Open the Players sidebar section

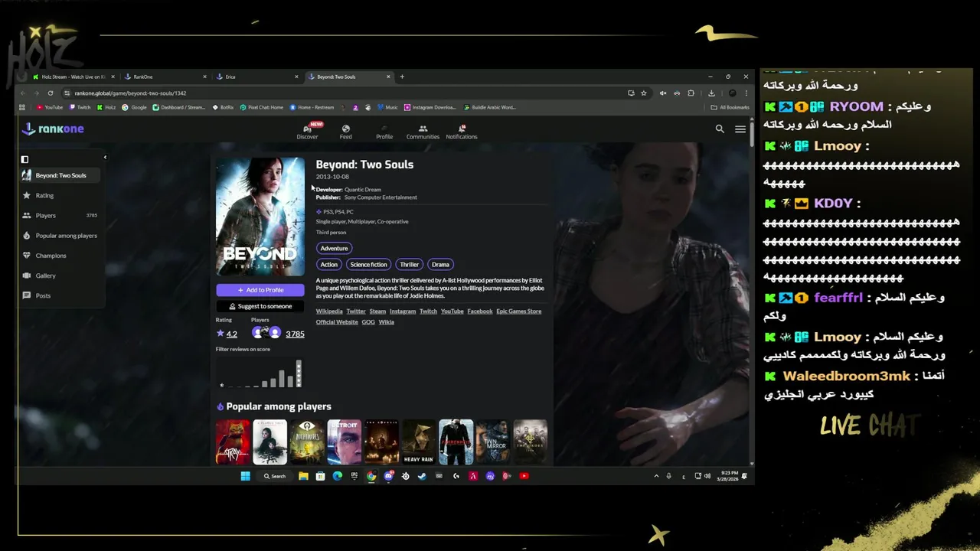[x=61, y=215]
